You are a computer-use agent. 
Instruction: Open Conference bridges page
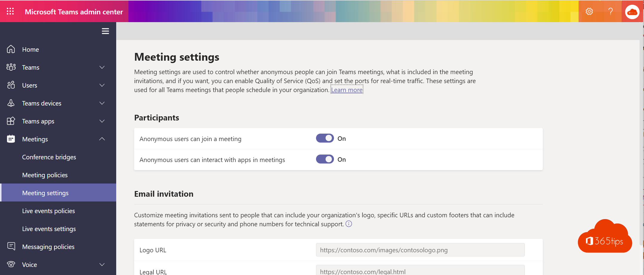click(x=49, y=157)
